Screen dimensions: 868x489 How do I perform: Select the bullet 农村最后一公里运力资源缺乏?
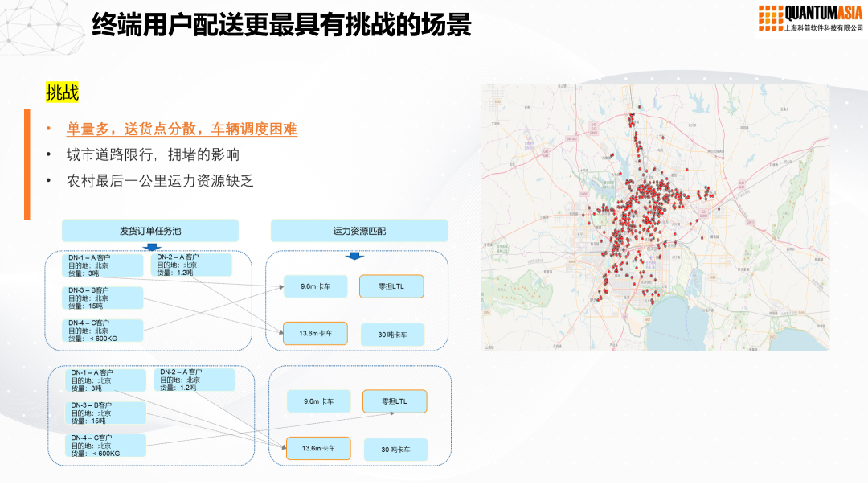tap(159, 180)
